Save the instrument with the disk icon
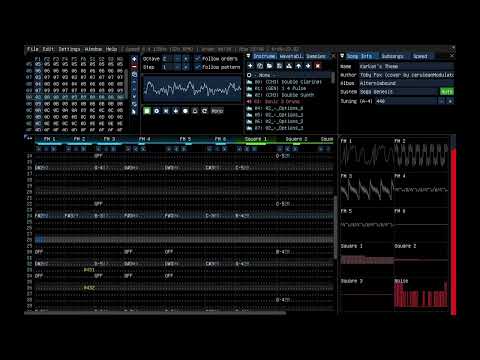The image size is (480, 360). tap(279, 66)
